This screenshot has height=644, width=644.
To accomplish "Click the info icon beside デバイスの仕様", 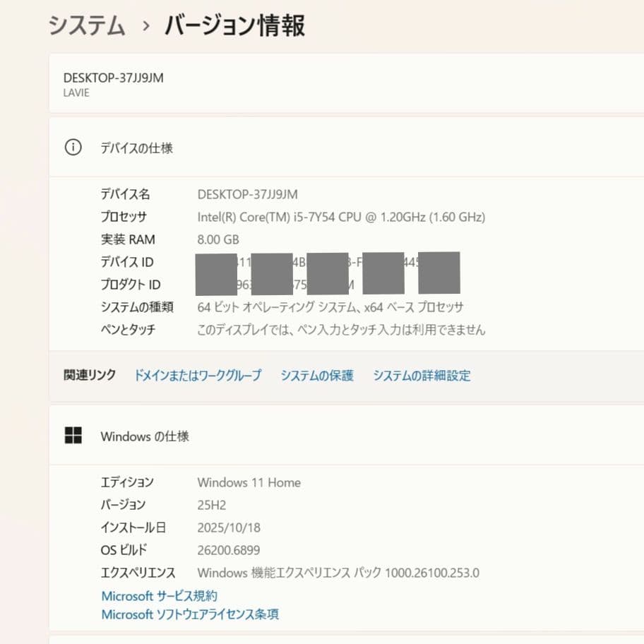I will [x=73, y=148].
